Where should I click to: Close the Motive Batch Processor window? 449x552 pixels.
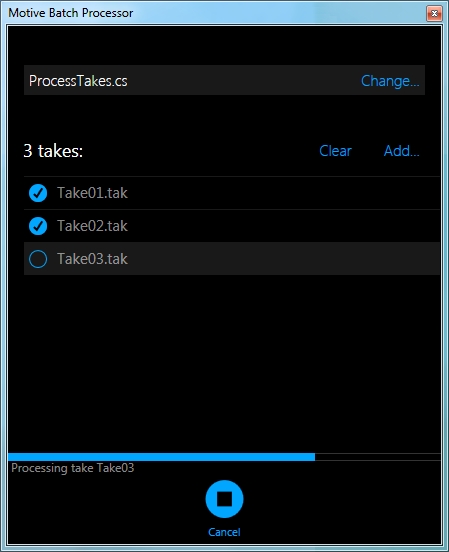click(x=434, y=13)
